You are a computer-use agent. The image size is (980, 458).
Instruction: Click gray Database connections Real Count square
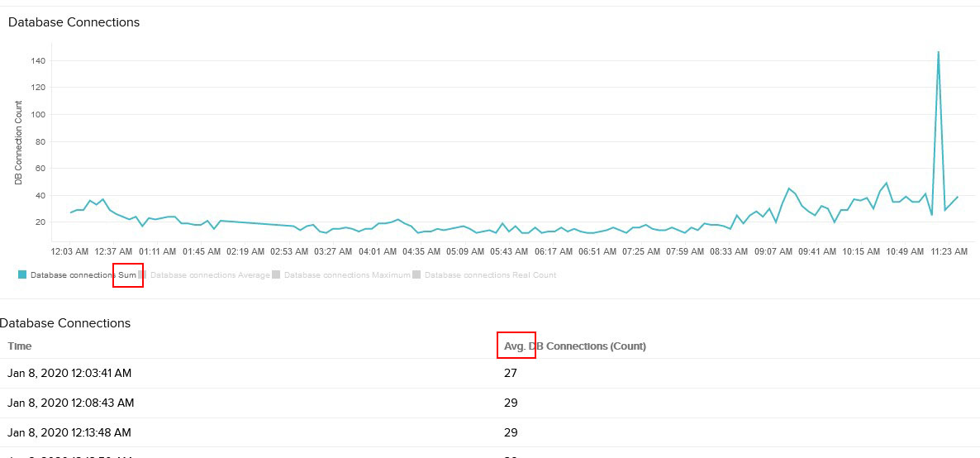[416, 274]
